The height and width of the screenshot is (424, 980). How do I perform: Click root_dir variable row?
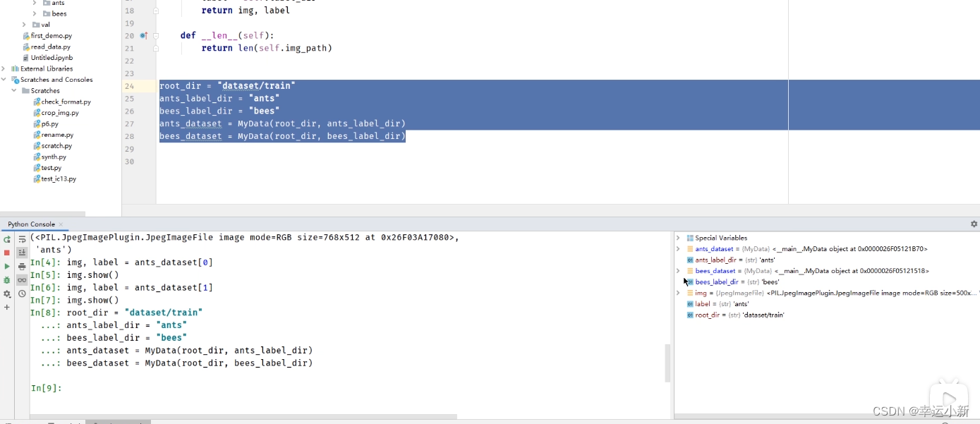[x=735, y=315]
